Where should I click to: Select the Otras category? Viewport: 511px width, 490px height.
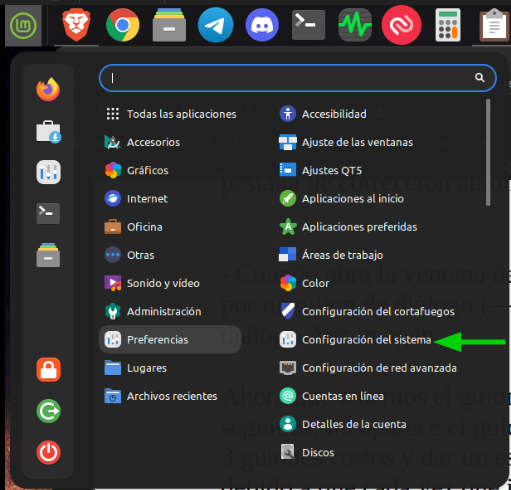coord(170,255)
